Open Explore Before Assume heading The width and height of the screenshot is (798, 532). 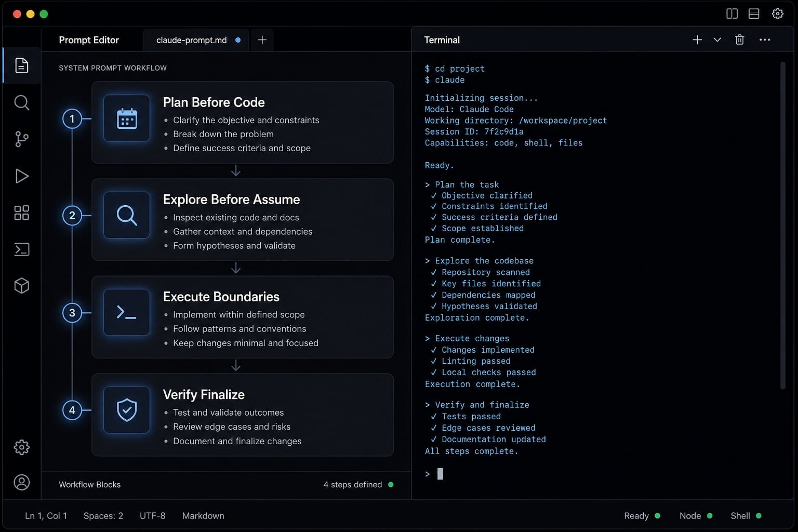pos(232,199)
